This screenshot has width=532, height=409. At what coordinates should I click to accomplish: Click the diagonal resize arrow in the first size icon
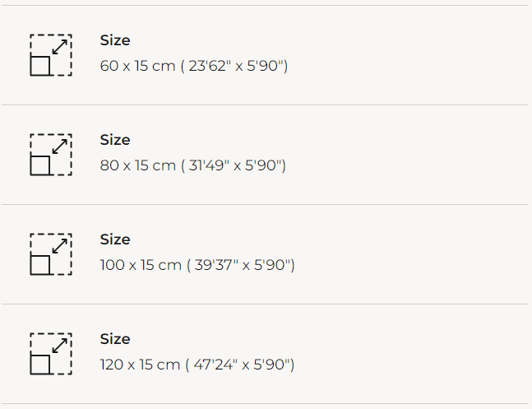(x=59, y=47)
